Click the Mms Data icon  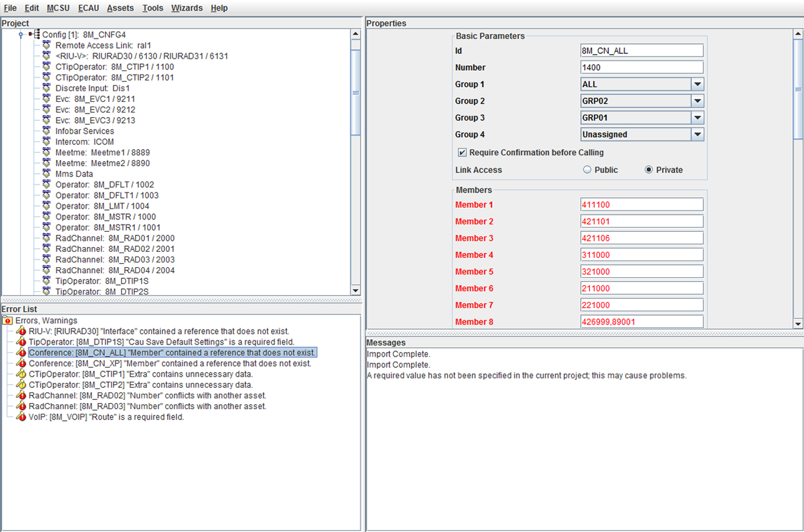click(46, 174)
